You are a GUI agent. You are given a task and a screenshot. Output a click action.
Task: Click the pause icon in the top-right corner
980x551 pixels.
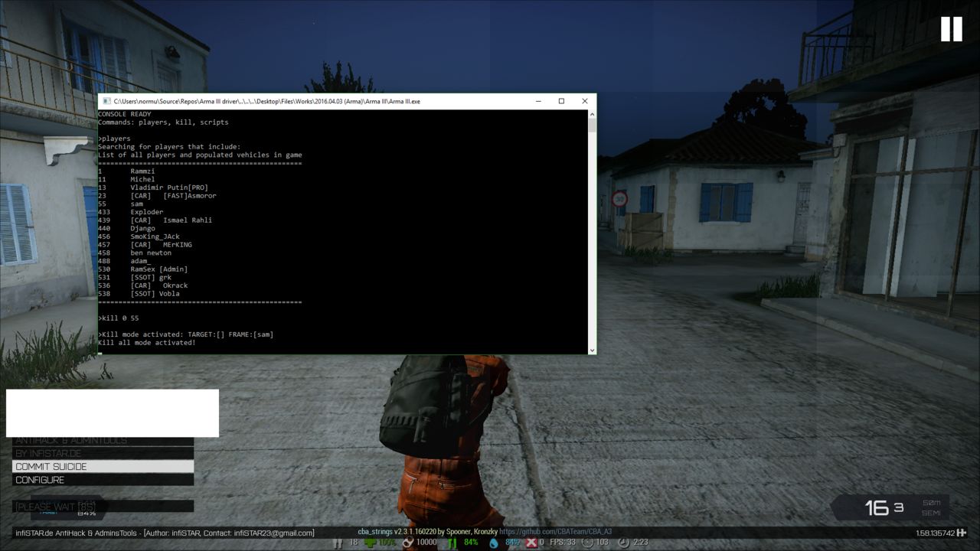pyautogui.click(x=951, y=29)
